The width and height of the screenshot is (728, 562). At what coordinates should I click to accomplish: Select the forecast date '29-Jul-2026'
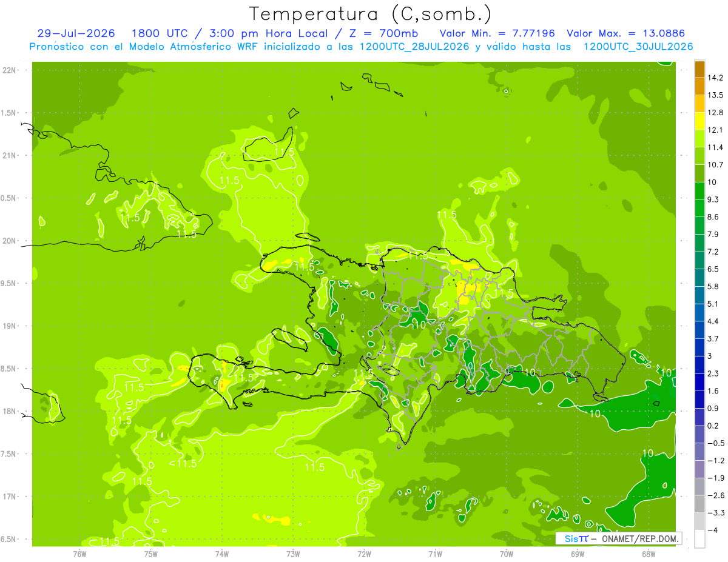tap(76, 33)
